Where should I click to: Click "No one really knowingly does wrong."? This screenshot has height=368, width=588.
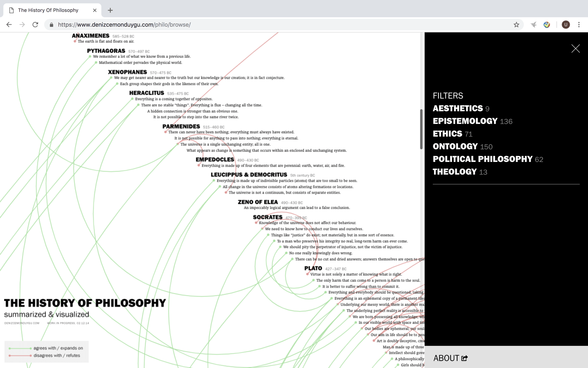pyautogui.click(x=320, y=253)
